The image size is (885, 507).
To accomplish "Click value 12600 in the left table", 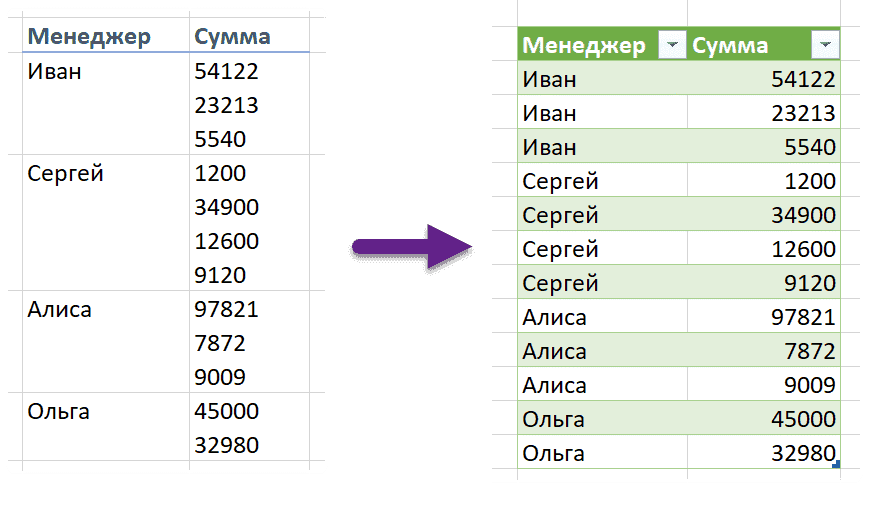I will point(226,242).
